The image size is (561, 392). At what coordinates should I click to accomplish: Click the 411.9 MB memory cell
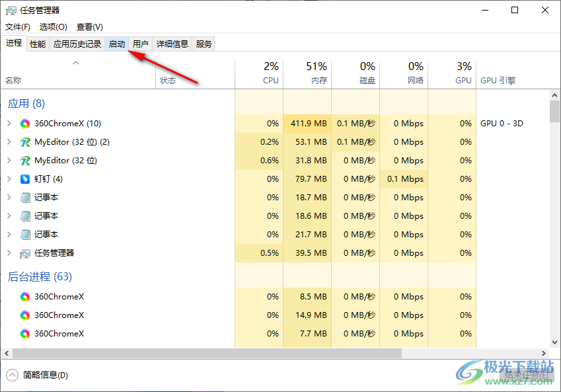pos(307,124)
